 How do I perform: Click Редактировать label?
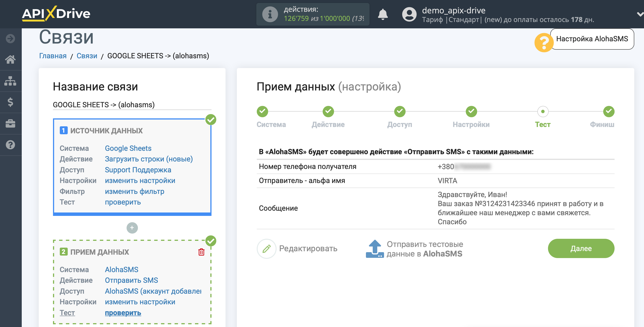tap(308, 248)
